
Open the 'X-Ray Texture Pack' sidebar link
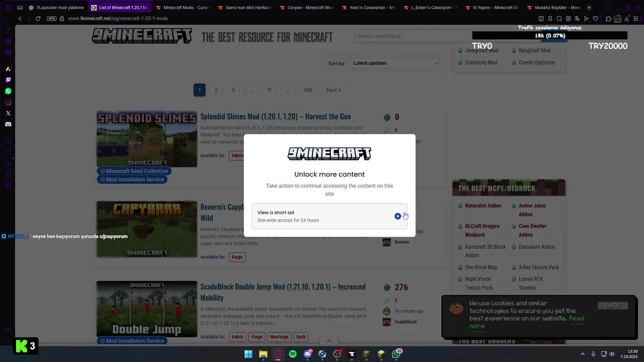coord(539,267)
